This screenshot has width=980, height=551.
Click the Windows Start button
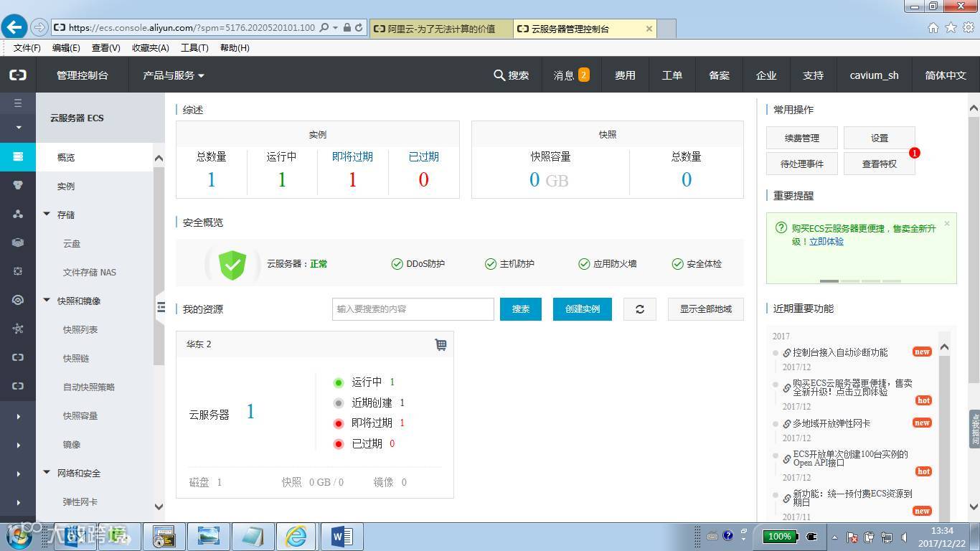(x=19, y=536)
